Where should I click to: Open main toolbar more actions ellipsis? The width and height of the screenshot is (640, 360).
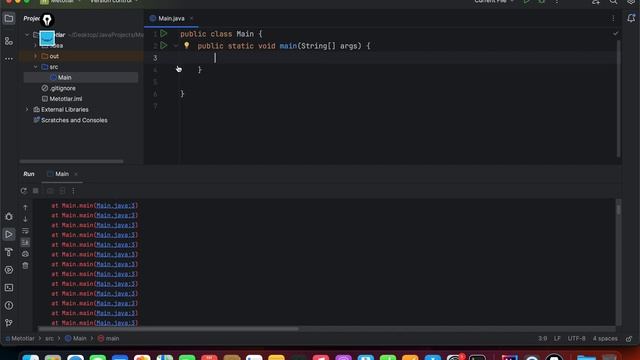557,2
